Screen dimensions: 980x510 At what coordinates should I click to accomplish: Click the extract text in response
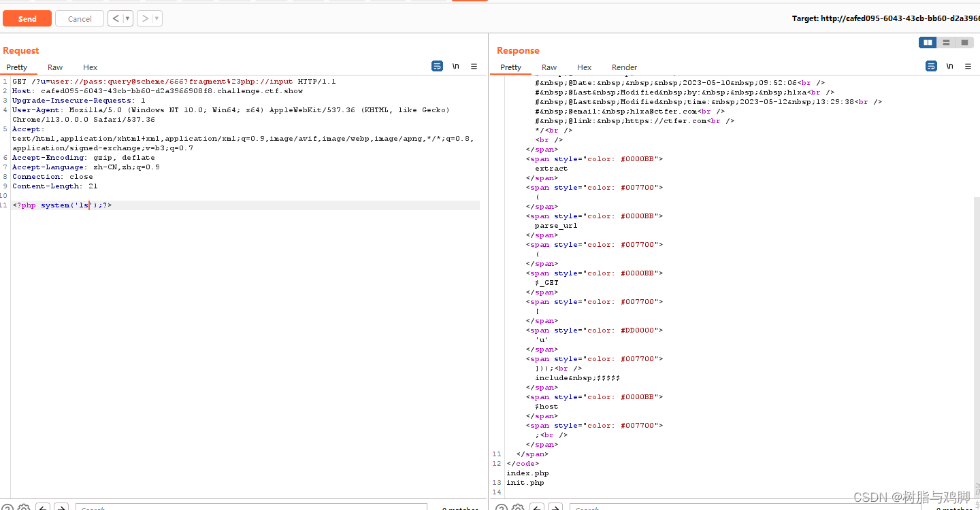pos(551,169)
